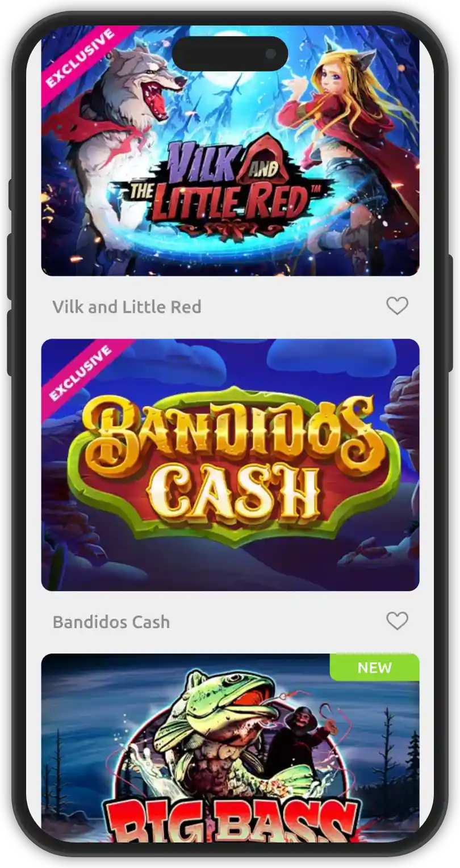This screenshot has width=460, height=868.
Task: Open the Bandidos Cash game thumbnail
Action: point(230,465)
